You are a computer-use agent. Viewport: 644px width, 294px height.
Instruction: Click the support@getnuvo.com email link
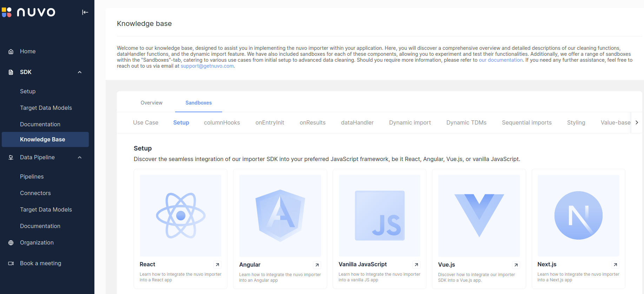(x=207, y=66)
